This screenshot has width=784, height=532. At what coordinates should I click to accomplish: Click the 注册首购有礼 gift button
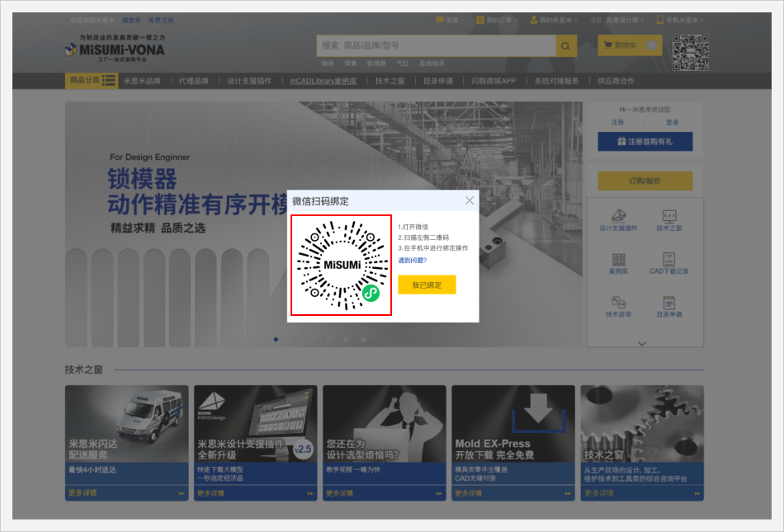645,142
